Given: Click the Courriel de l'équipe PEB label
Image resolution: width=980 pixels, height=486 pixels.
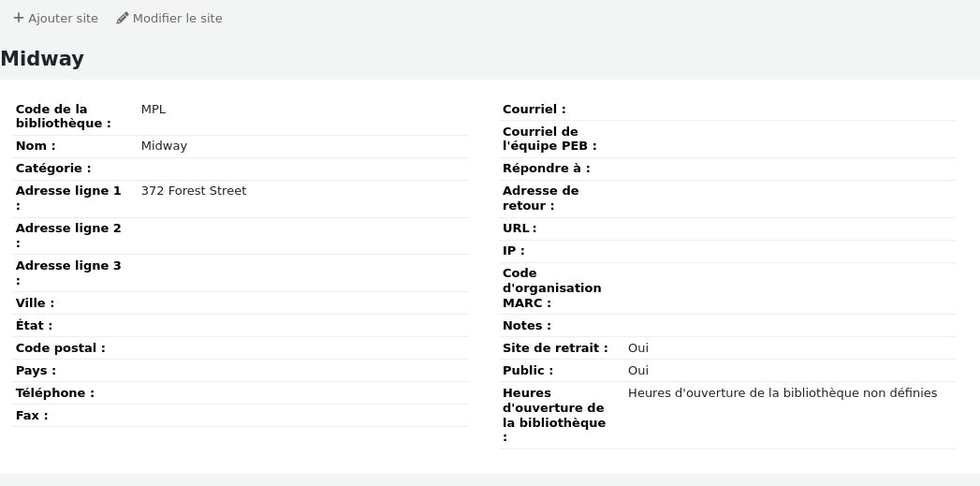Looking at the screenshot, I should tap(550, 139).
